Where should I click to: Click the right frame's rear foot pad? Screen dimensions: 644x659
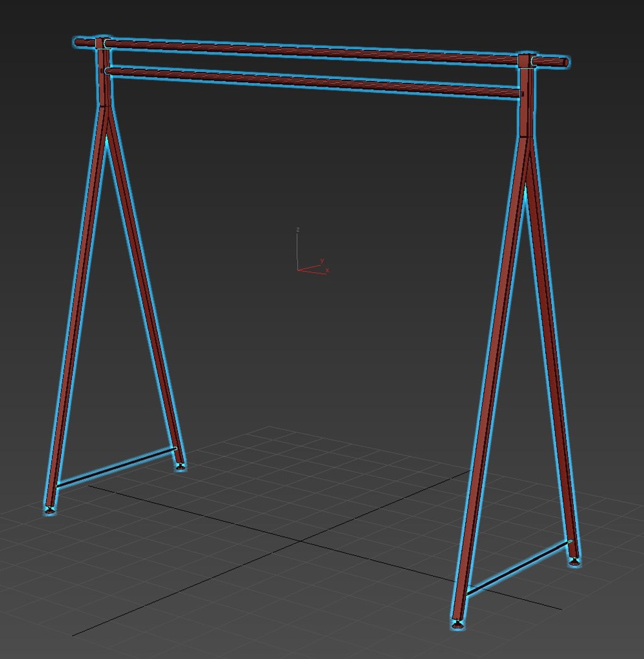pyautogui.click(x=574, y=561)
